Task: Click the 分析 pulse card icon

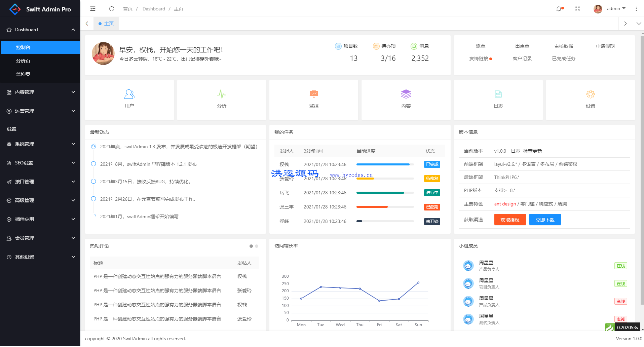Action: click(x=222, y=94)
